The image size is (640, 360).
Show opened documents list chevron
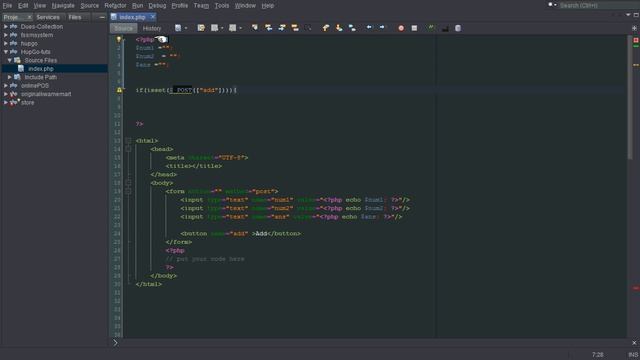pos(628,15)
